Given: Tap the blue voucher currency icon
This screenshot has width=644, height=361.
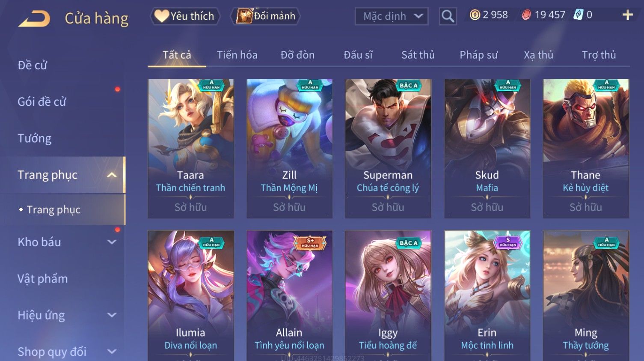Looking at the screenshot, I should point(578,15).
